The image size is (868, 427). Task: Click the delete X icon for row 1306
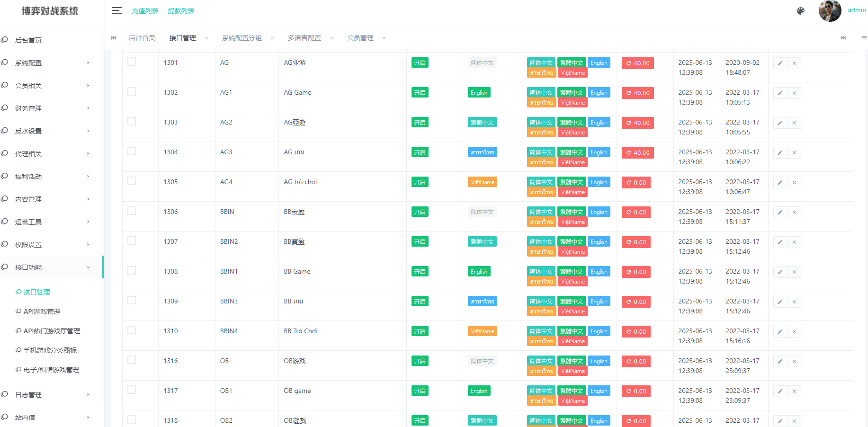(x=794, y=212)
